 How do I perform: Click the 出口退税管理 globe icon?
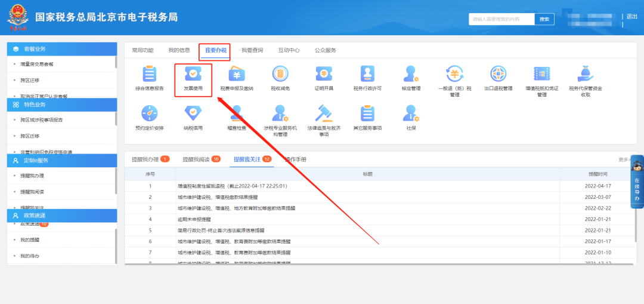pos(499,75)
